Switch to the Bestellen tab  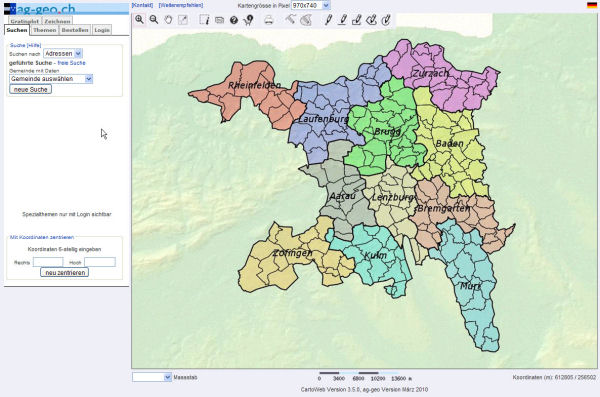tap(75, 30)
